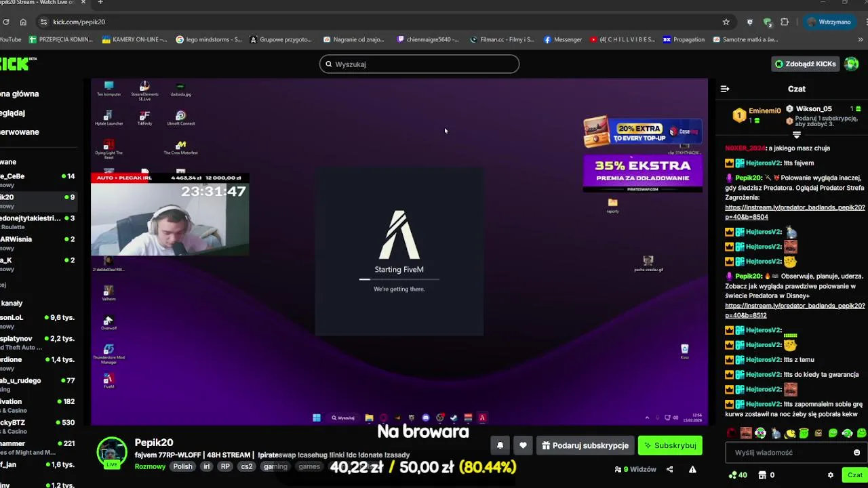The height and width of the screenshot is (488, 868).
Task: Open the Propagation bookmark
Action: click(x=684, y=39)
